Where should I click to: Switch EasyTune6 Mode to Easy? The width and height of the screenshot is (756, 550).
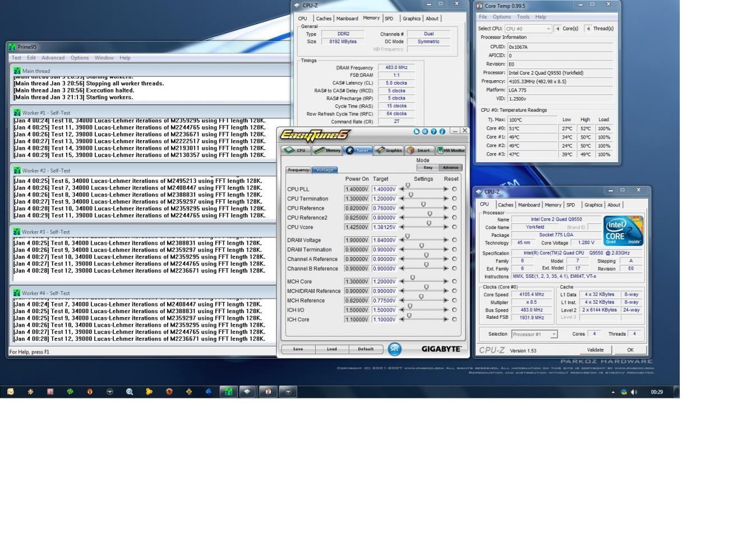(x=428, y=168)
